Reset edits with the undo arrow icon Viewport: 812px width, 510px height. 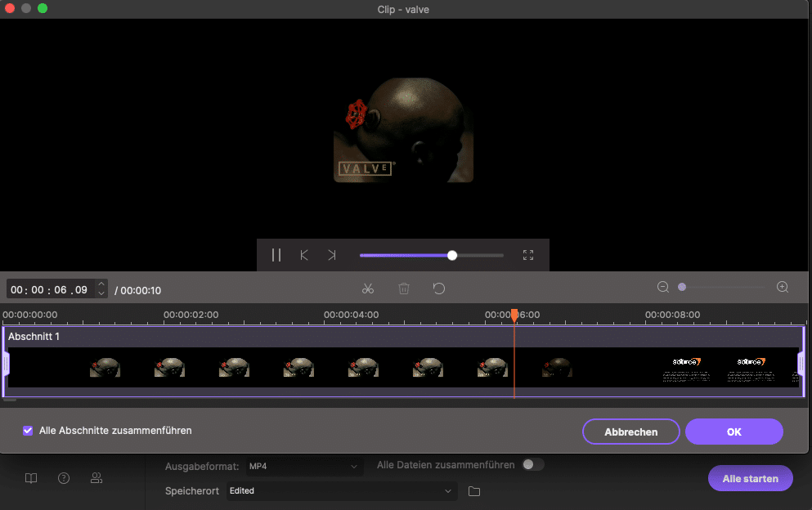[x=439, y=289]
